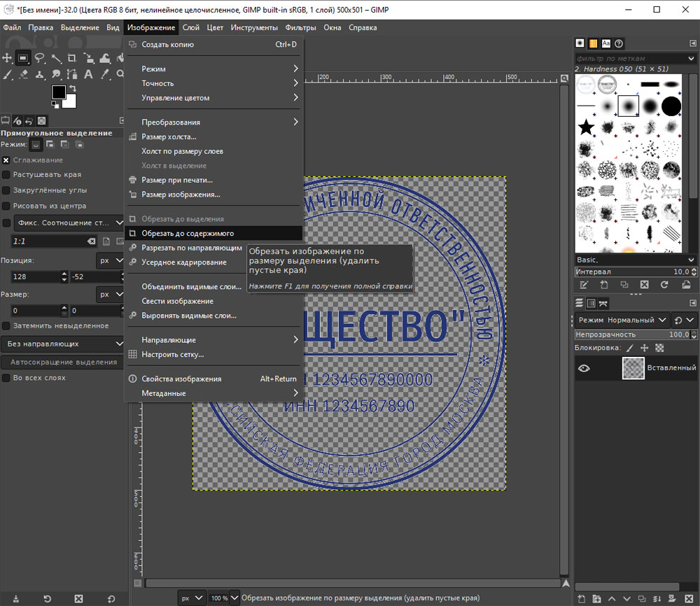Click Автосокращение выделения button

(x=64, y=362)
